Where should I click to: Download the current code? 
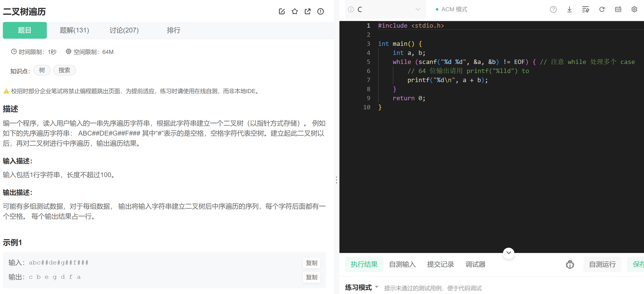[569, 9]
